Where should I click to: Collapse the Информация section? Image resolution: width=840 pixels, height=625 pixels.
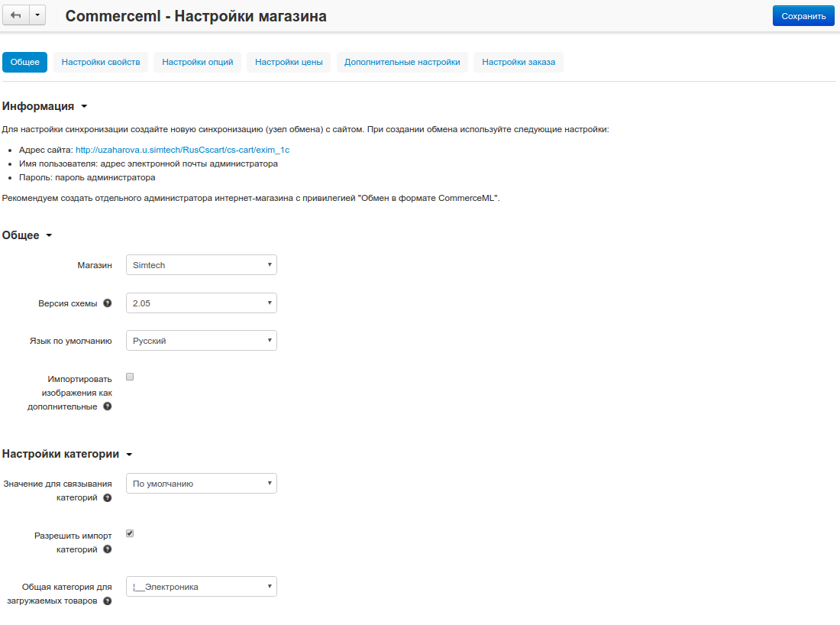tap(44, 106)
